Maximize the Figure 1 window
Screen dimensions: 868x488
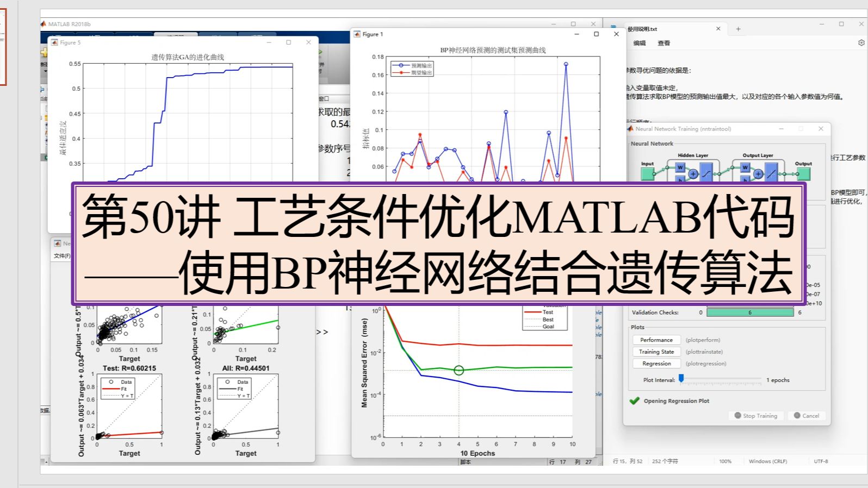tap(596, 34)
